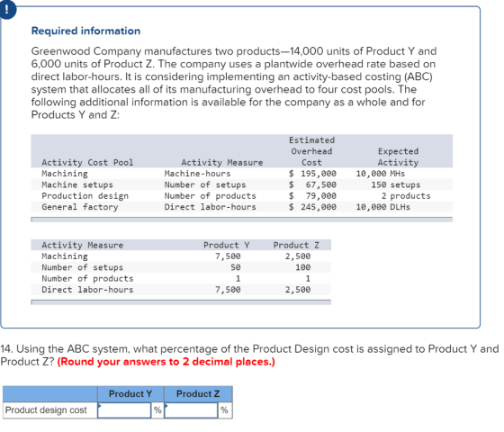Click the General factory cost '$ 245,000'

point(312,207)
